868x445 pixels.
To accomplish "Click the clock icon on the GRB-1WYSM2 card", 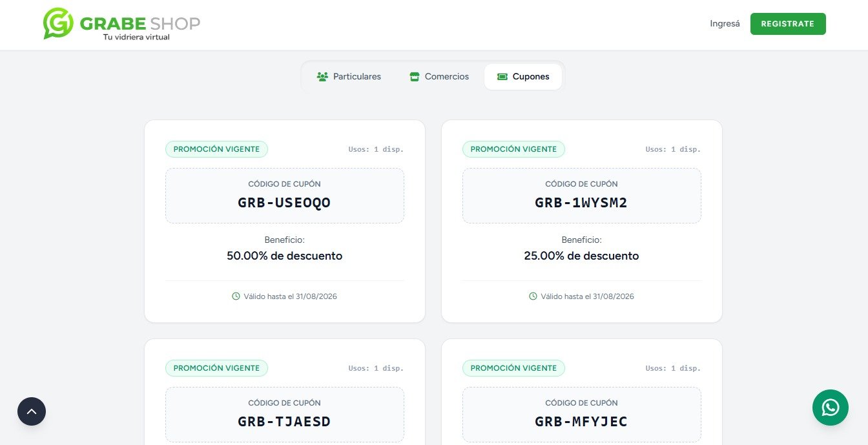I will [x=533, y=296].
